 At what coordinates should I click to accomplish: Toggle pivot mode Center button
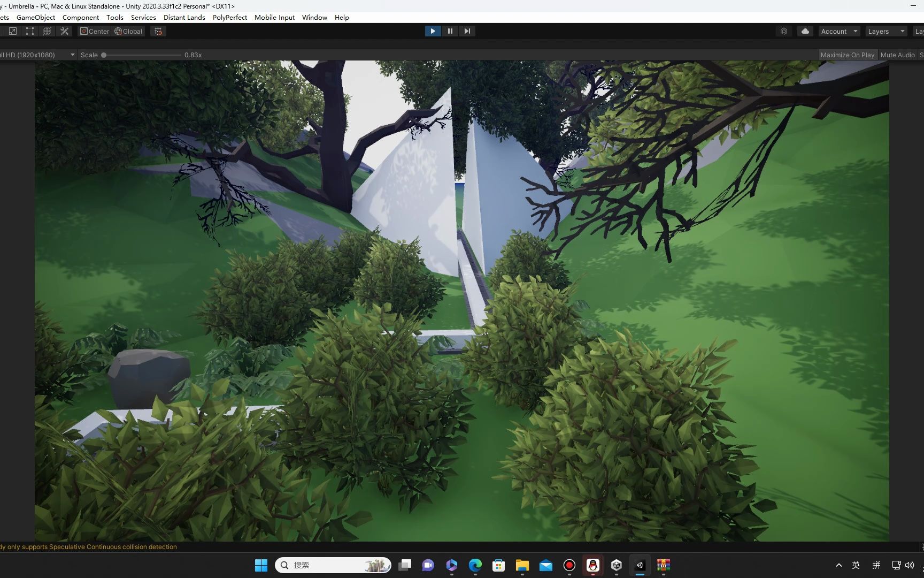point(95,32)
